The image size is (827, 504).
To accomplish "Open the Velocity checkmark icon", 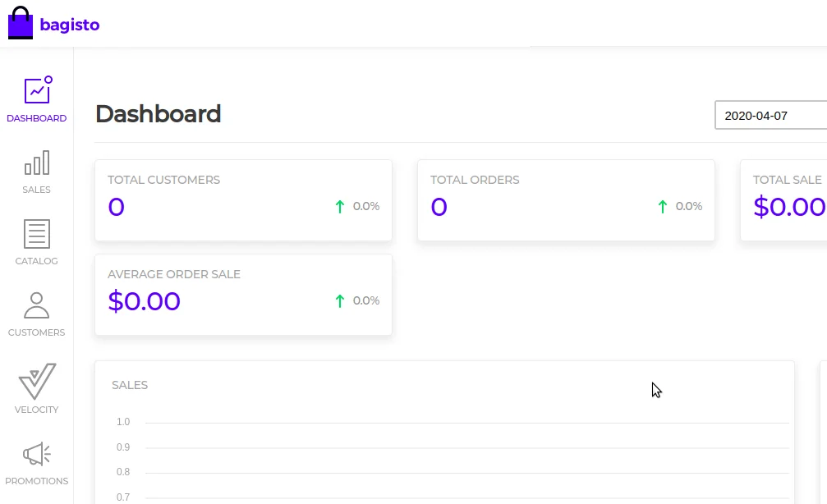I will click(x=37, y=381).
